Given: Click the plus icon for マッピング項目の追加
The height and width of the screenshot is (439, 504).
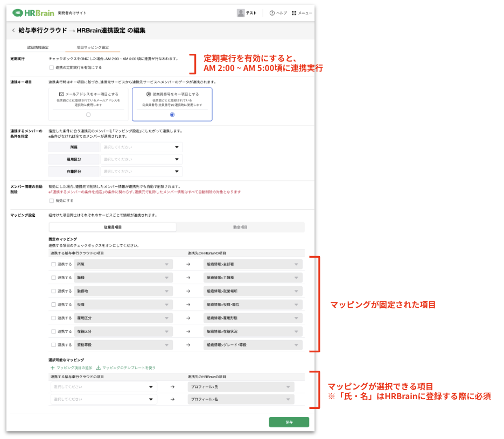Looking at the screenshot, I should [x=52, y=367].
